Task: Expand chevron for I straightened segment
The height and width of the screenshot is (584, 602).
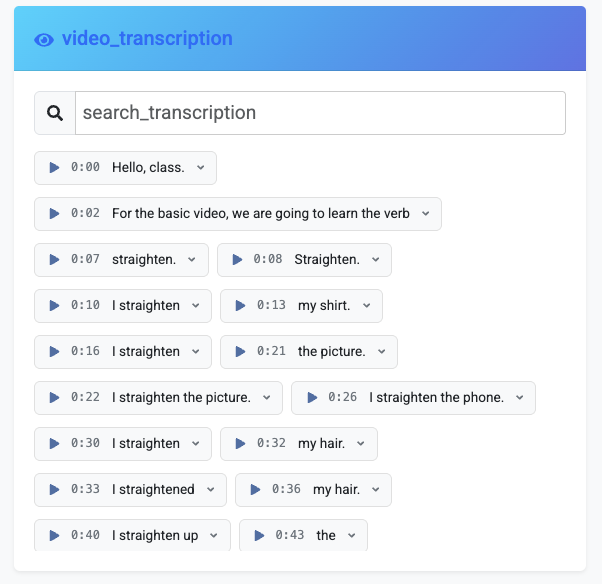Action: point(210,490)
